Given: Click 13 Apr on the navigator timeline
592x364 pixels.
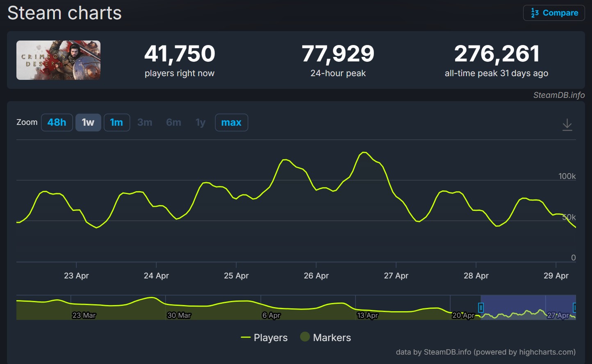Looking at the screenshot, I should pyautogui.click(x=367, y=315).
